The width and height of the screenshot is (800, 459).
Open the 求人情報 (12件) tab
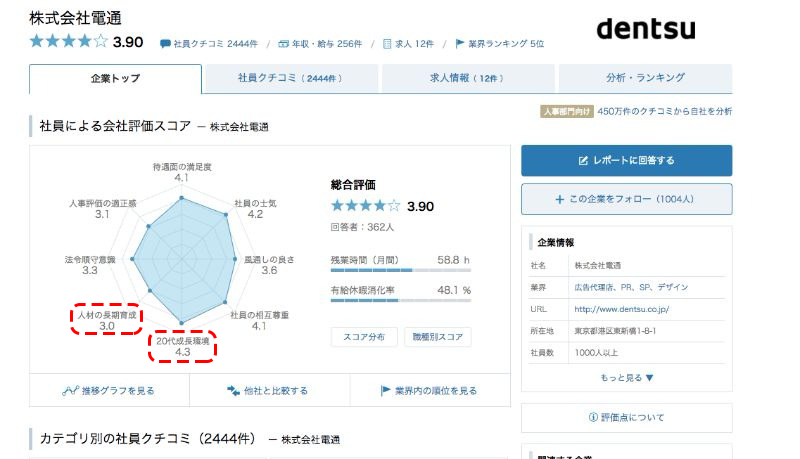point(467,78)
